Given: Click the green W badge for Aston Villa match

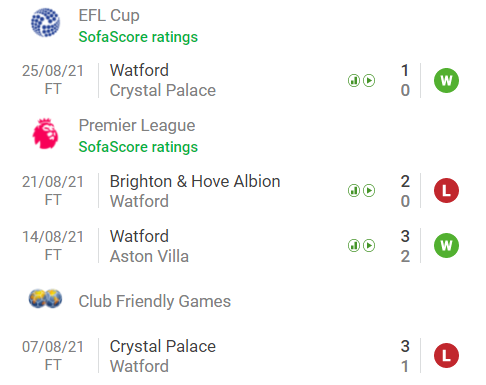Looking at the screenshot, I should coord(446,246).
